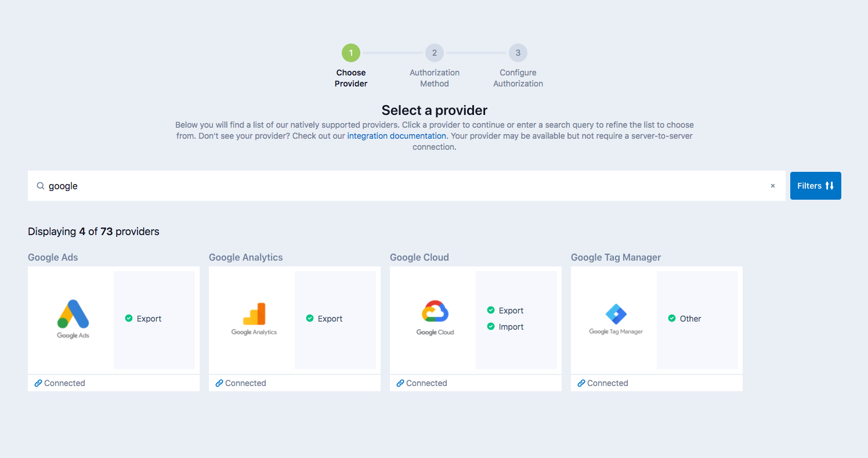Image resolution: width=868 pixels, height=458 pixels.
Task: Open the integration documentation link
Action: point(397,136)
